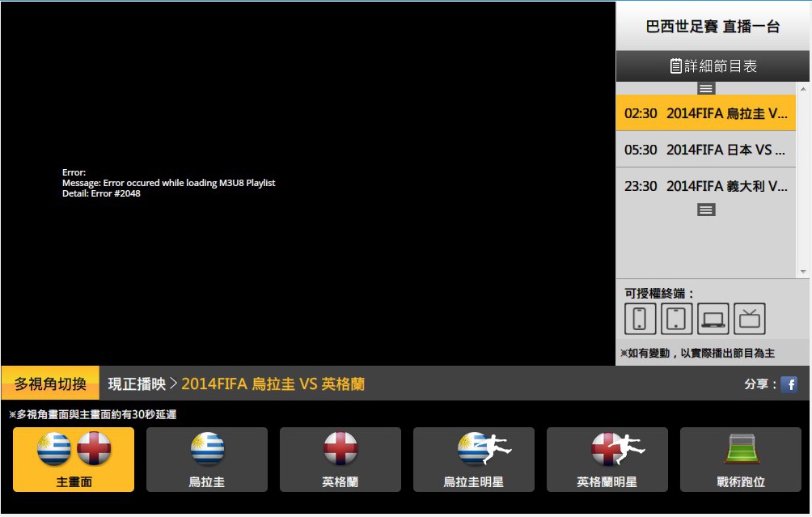This screenshot has height=517, width=812.
Task: Switch to 主畫面 main view
Action: [x=74, y=460]
